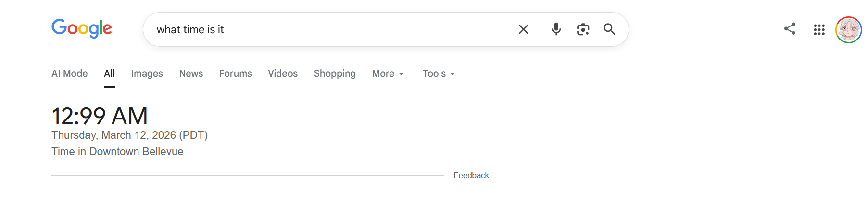Click the magnifying glass search button

[x=609, y=29]
